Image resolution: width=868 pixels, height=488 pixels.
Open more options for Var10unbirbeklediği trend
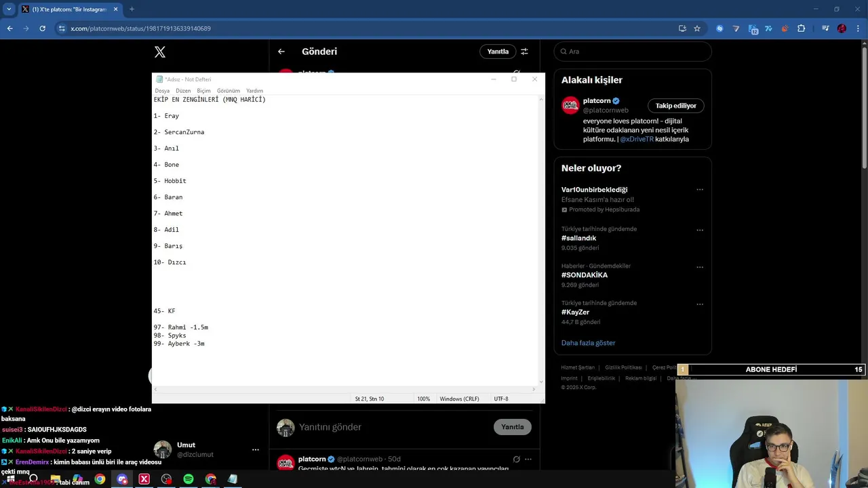click(x=700, y=190)
